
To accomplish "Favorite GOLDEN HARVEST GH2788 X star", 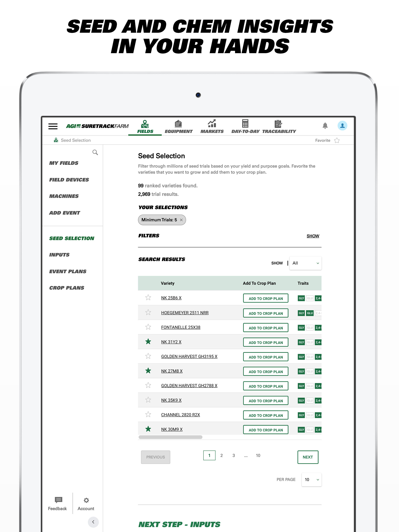I will [148, 385].
